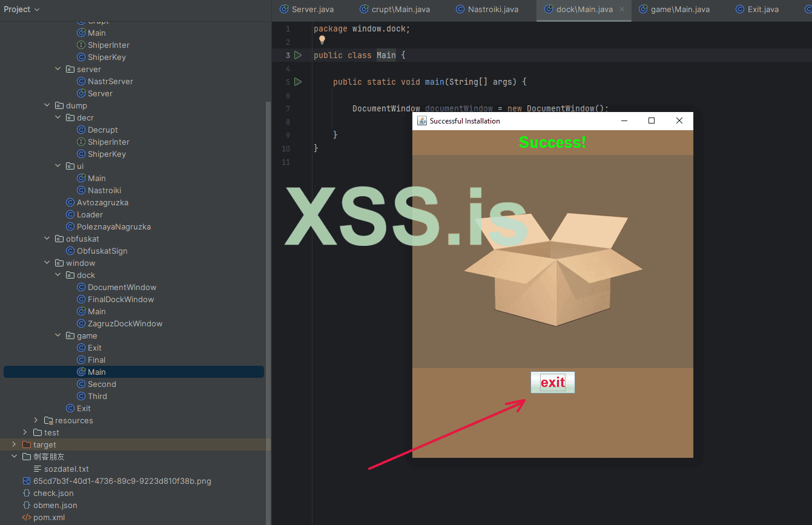Collapse the server package
The width and height of the screenshot is (812, 525).
click(58, 69)
